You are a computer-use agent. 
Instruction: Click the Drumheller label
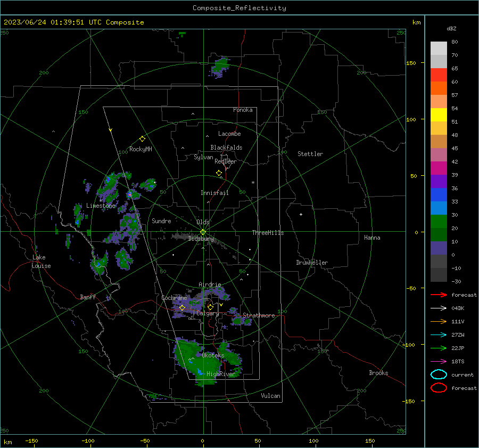click(x=312, y=263)
